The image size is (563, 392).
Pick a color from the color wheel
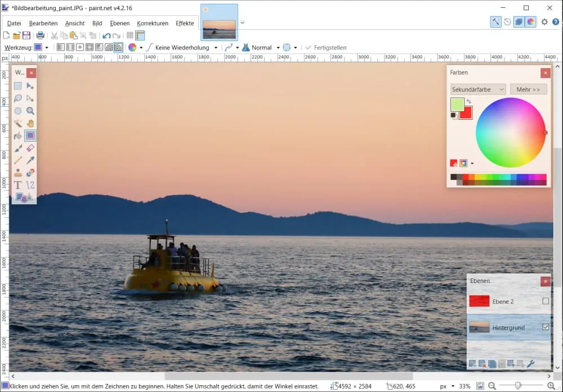coord(511,132)
